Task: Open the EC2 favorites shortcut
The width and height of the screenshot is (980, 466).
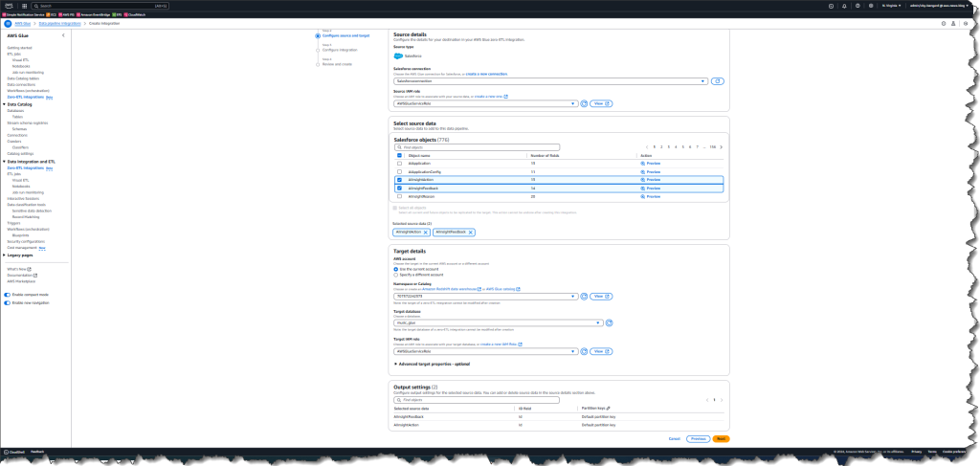Action: 52,14
